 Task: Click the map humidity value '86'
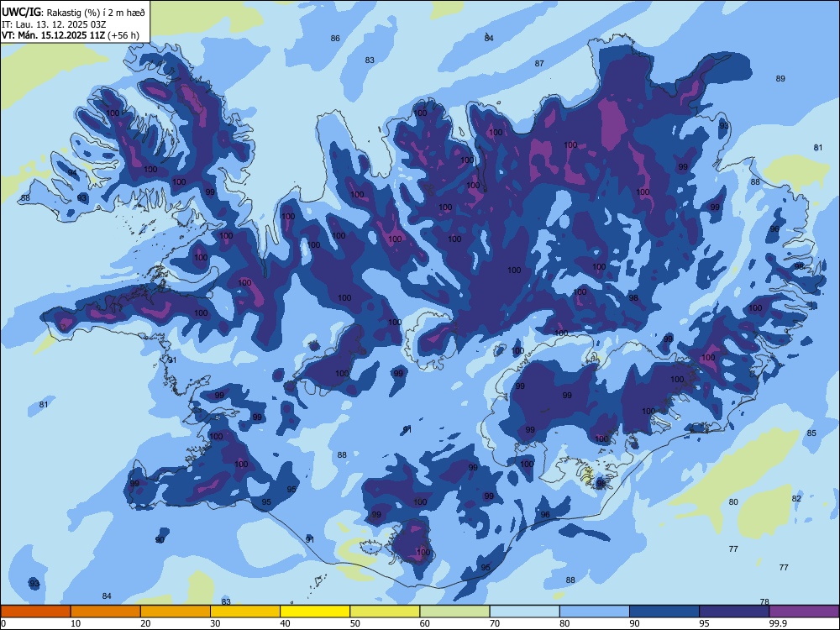[335, 38]
